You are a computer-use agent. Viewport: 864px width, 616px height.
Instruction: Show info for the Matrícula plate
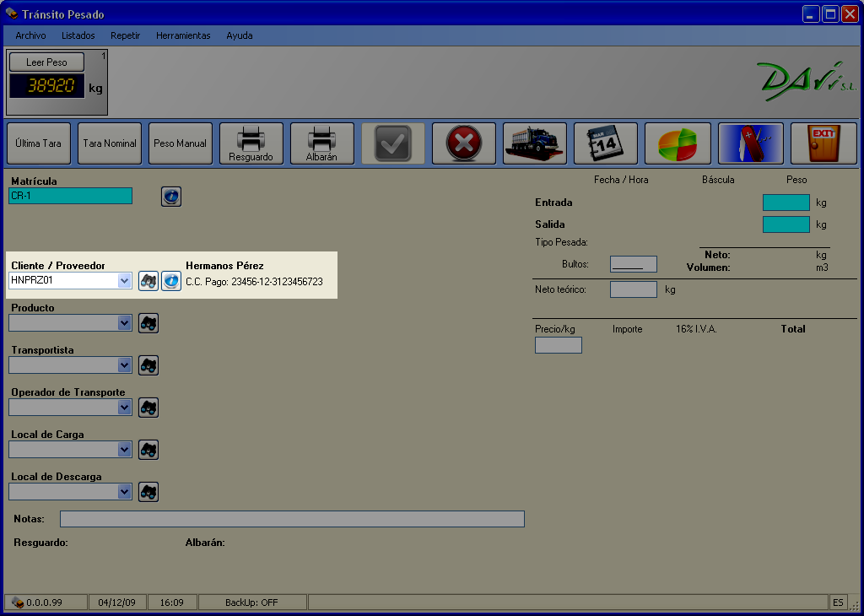tap(170, 196)
